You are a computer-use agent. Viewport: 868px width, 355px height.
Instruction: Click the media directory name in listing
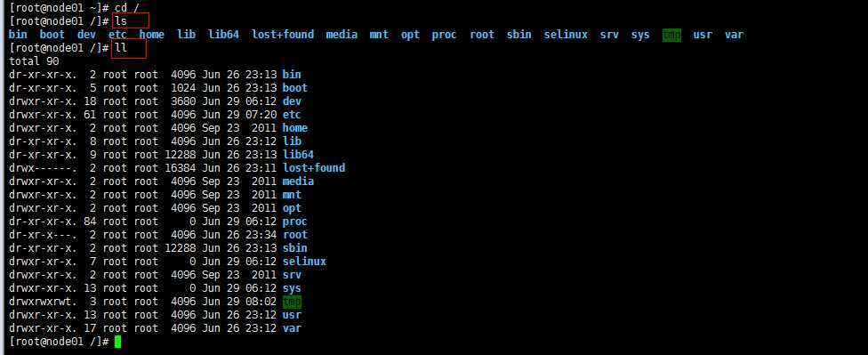(298, 182)
